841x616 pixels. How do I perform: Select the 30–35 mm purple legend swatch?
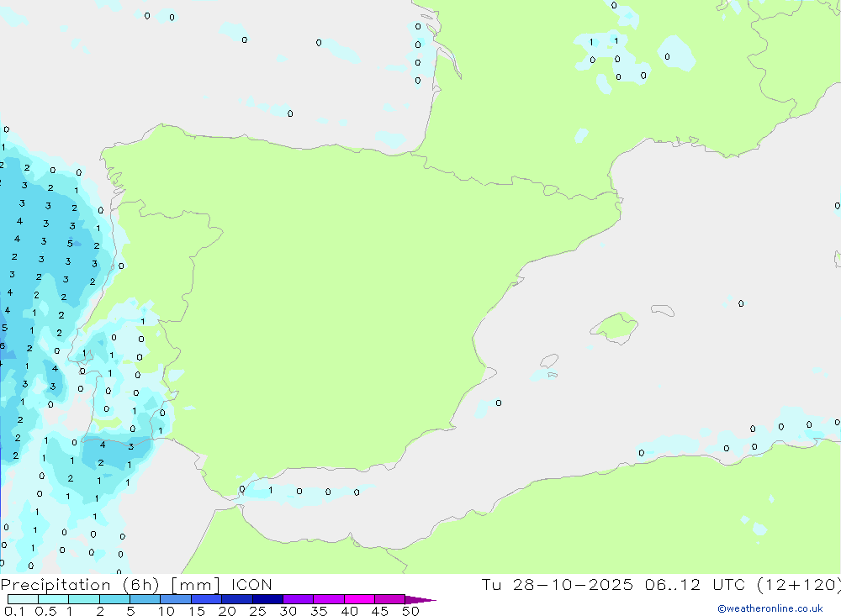pyautogui.click(x=298, y=599)
